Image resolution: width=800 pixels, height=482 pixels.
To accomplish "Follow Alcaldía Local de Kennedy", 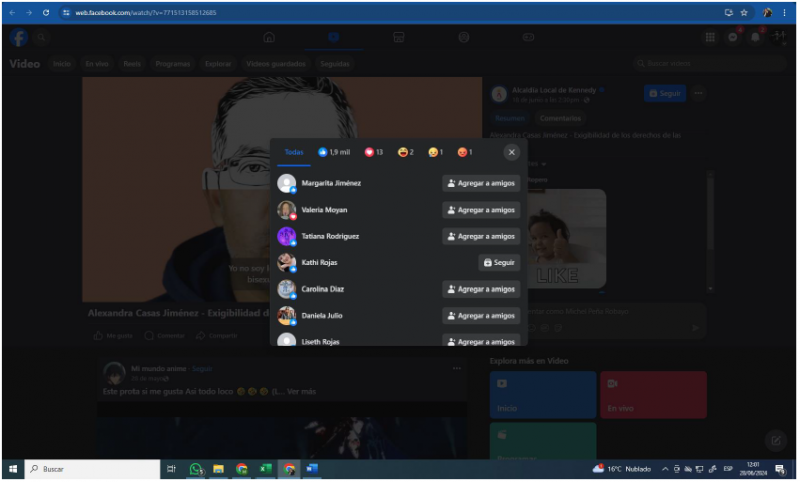I will point(666,94).
